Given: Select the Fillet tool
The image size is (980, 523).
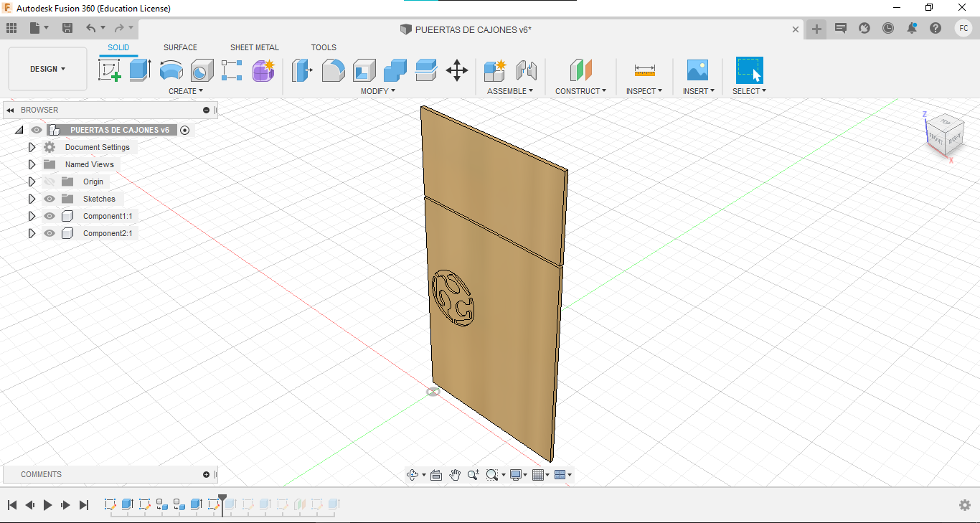Looking at the screenshot, I should pyautogui.click(x=333, y=70).
